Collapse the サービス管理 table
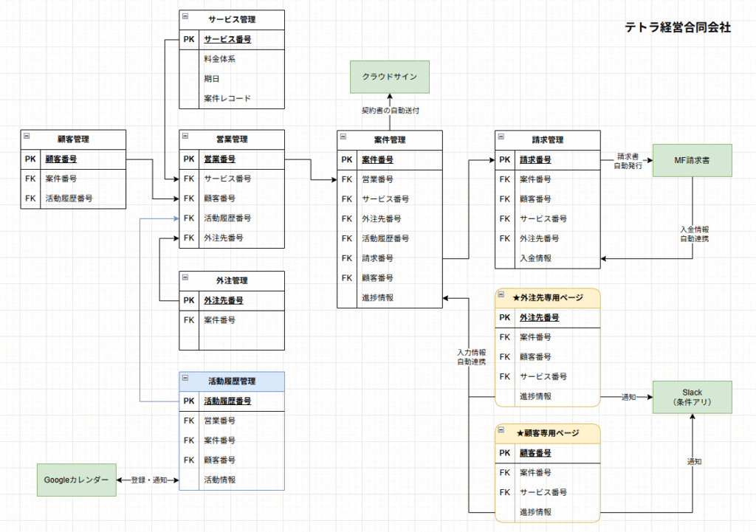The width and height of the screenshot is (756, 532). click(x=185, y=16)
